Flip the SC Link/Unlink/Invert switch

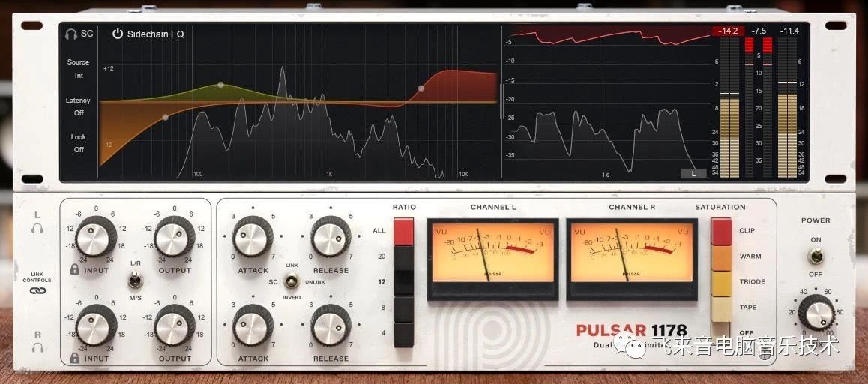[x=289, y=281]
